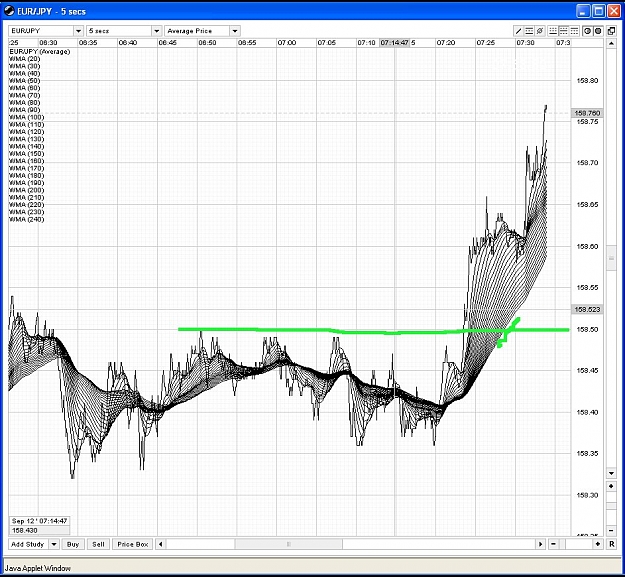Viewport: 625px width, 577px height.
Task: Click the time zoom slider track
Action: pos(576,544)
